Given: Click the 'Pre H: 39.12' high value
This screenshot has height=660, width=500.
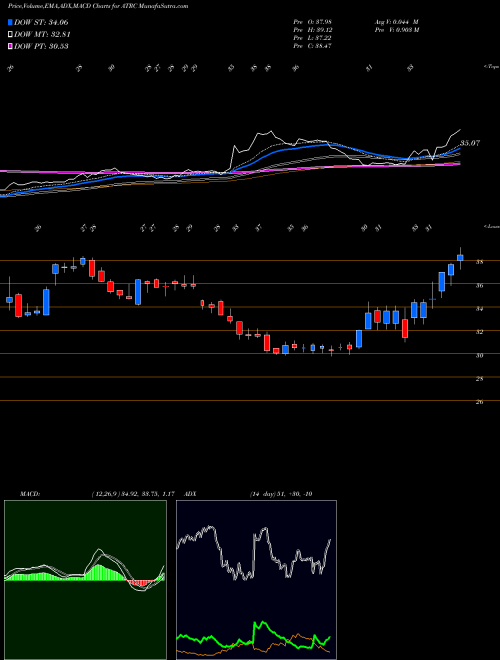Looking at the screenshot, I should (312, 30).
